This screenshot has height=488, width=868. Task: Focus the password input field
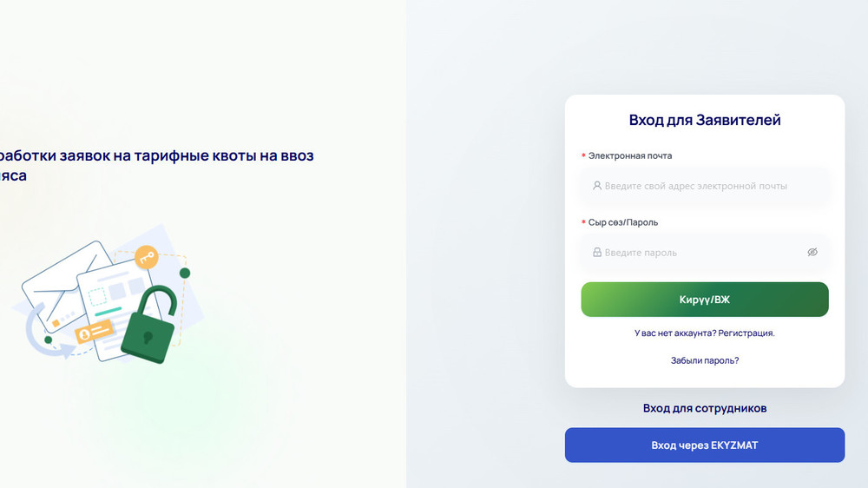[x=694, y=253]
